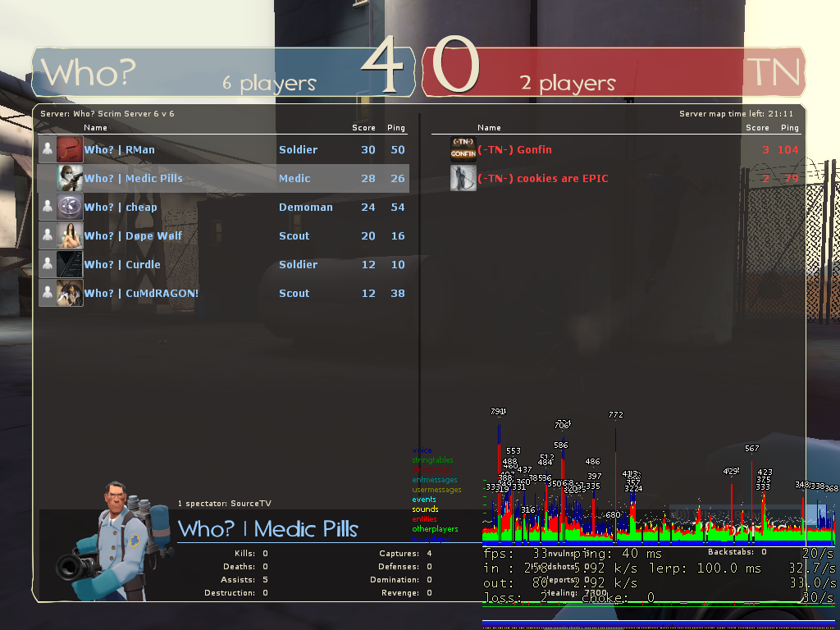Click Døpe Wølf's Scout class label

tap(294, 235)
